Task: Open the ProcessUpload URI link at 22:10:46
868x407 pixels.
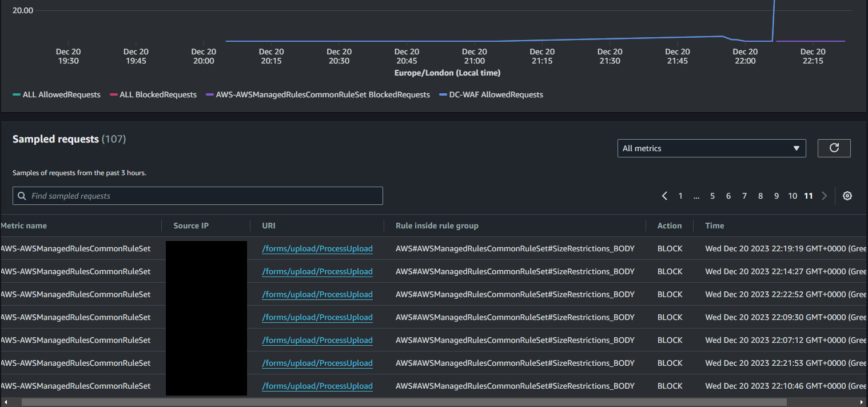Action: click(317, 386)
